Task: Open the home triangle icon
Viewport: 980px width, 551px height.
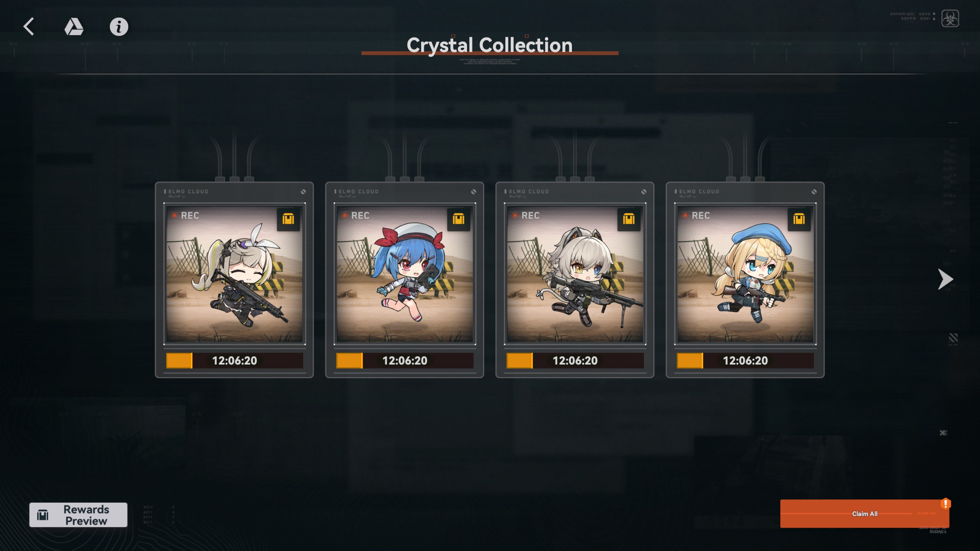Action: pos(73,27)
